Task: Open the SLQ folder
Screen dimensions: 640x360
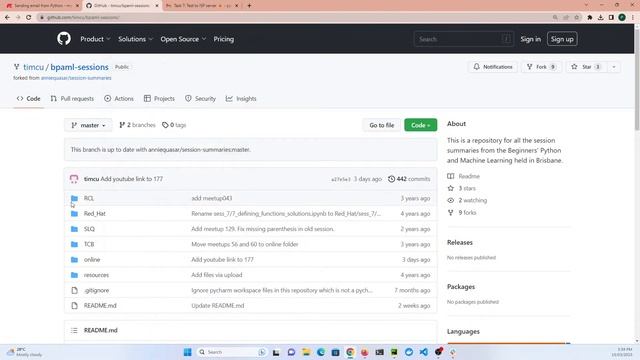Action: coord(89,229)
